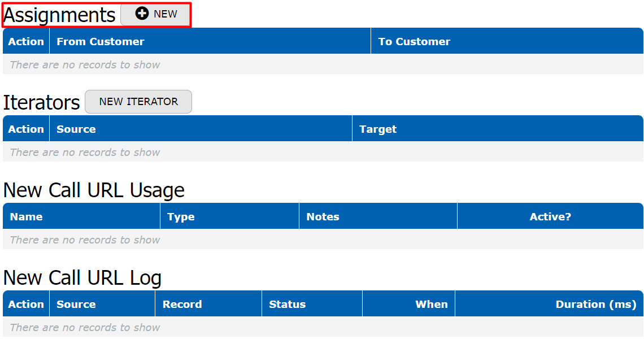Click the NEW button beside Assignments
Screen dimensions: 644x339
[x=156, y=14]
